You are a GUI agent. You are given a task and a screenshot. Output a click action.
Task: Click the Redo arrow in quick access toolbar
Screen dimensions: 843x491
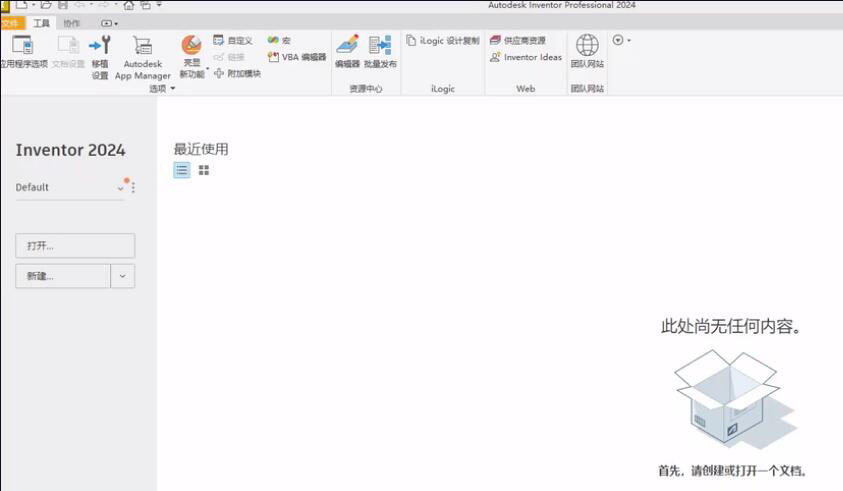coord(104,5)
